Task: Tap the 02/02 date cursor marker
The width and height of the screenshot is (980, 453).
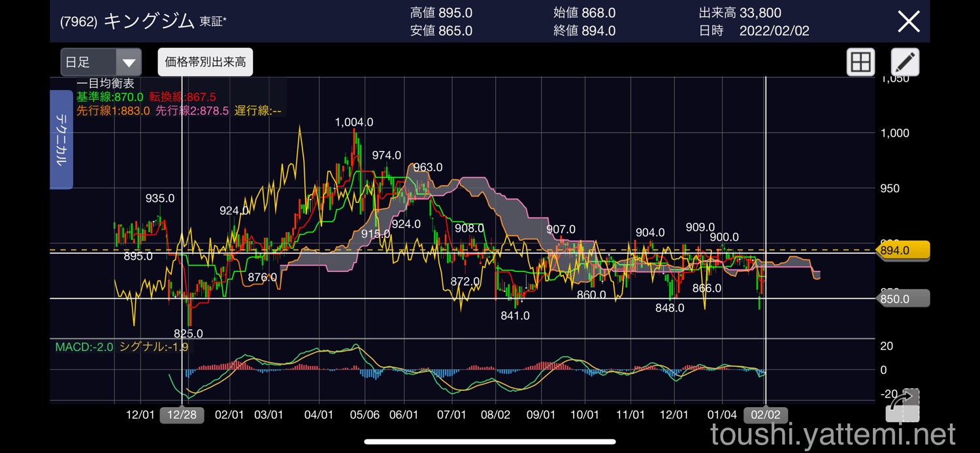Action: point(766,415)
